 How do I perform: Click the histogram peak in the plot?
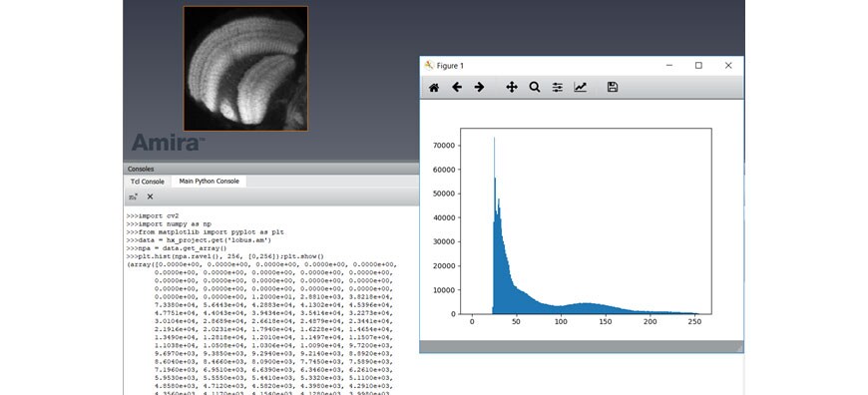(x=494, y=139)
